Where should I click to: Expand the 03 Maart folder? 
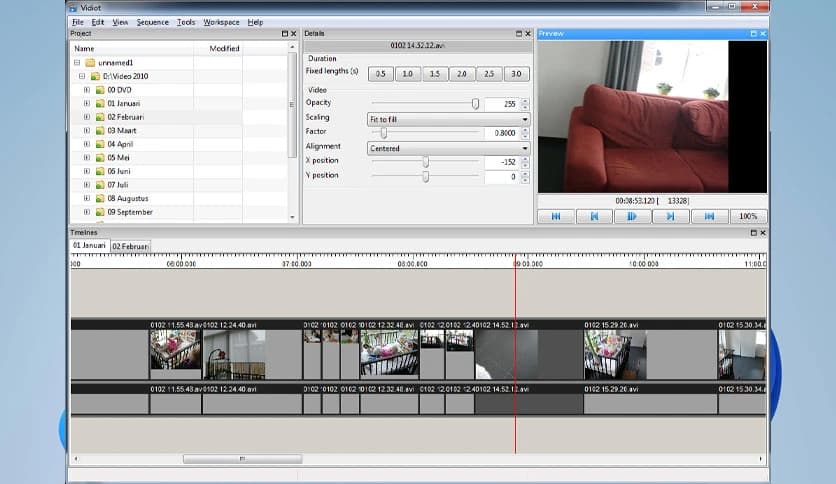[86, 130]
